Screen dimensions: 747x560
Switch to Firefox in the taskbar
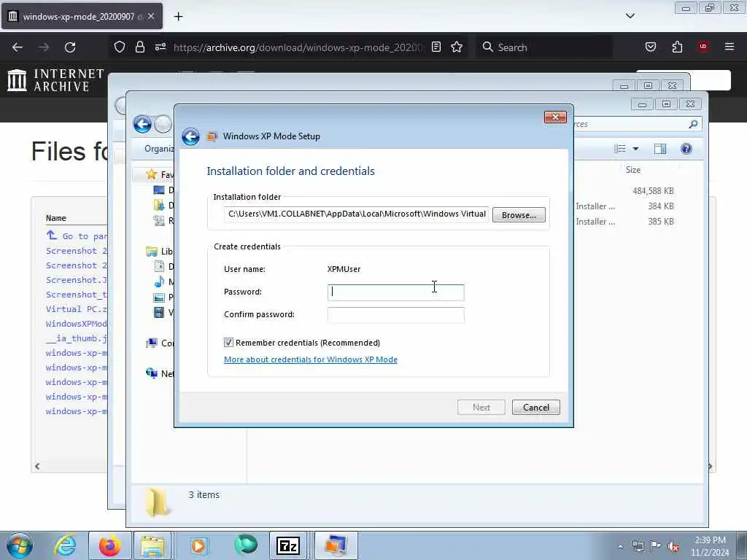tap(109, 545)
